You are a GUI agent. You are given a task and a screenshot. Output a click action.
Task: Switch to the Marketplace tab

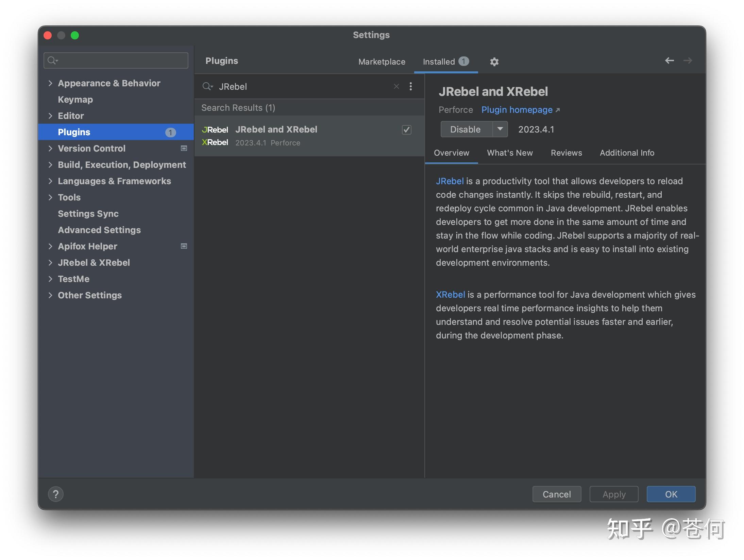click(382, 62)
